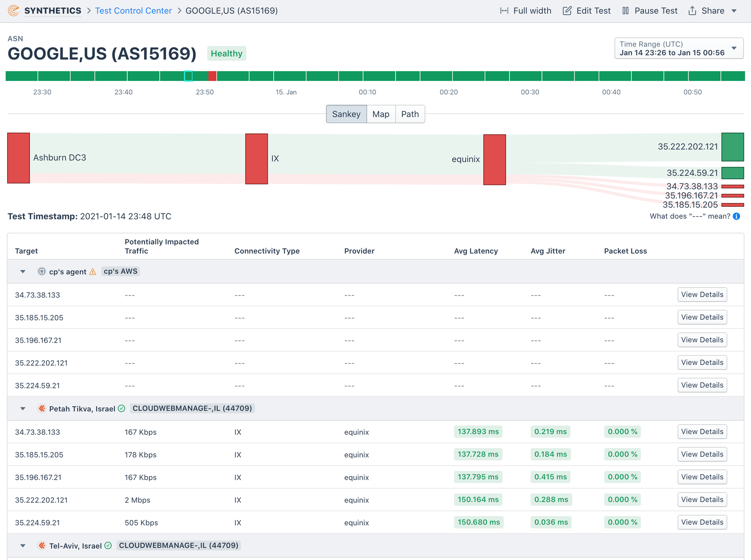The width and height of the screenshot is (751, 560).
Task: Select the green Sankey node for 35.224.59.21
Action: 732,173
